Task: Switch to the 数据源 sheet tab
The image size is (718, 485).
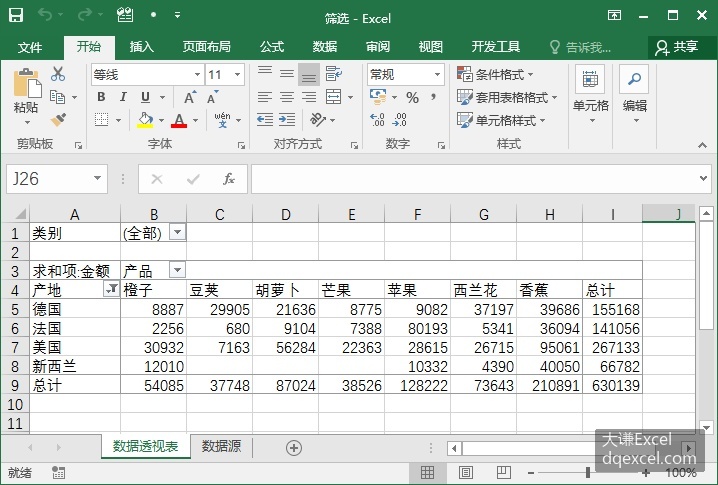Action: (x=222, y=446)
